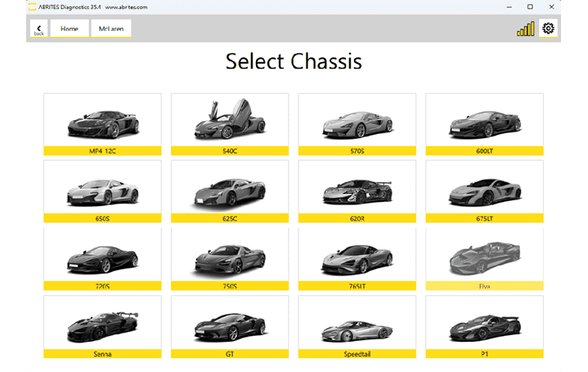Click the 625C yellow label
Screen dimensions: 588x372
pos(230,218)
